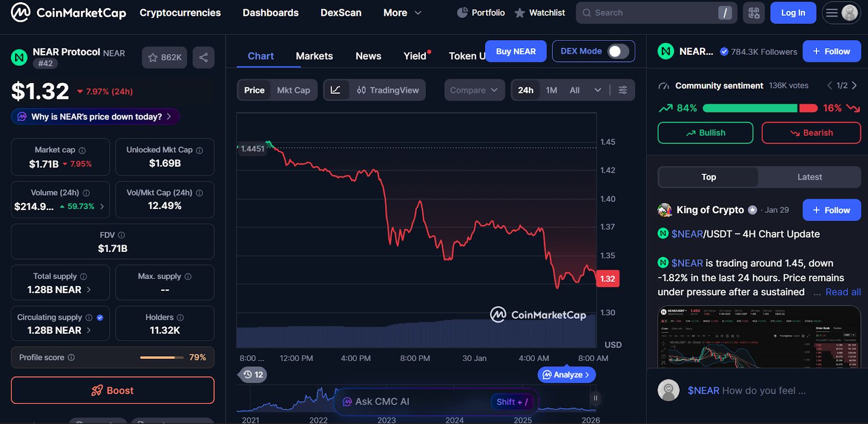
Task: Expand extra time range options chevron
Action: [x=598, y=90]
